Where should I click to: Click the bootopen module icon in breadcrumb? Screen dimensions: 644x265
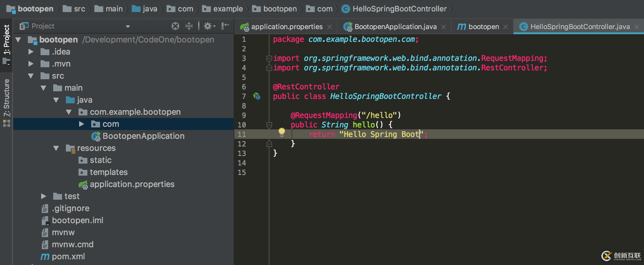pos(11,9)
